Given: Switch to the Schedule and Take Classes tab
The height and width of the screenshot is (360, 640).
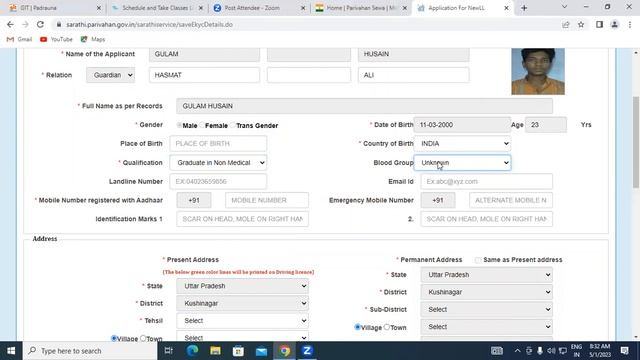Looking at the screenshot, I should point(156,8).
